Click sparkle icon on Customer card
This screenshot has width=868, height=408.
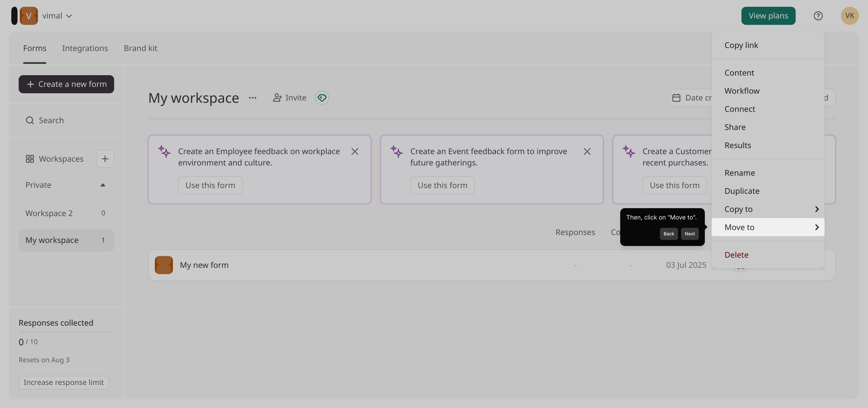pos(629,151)
